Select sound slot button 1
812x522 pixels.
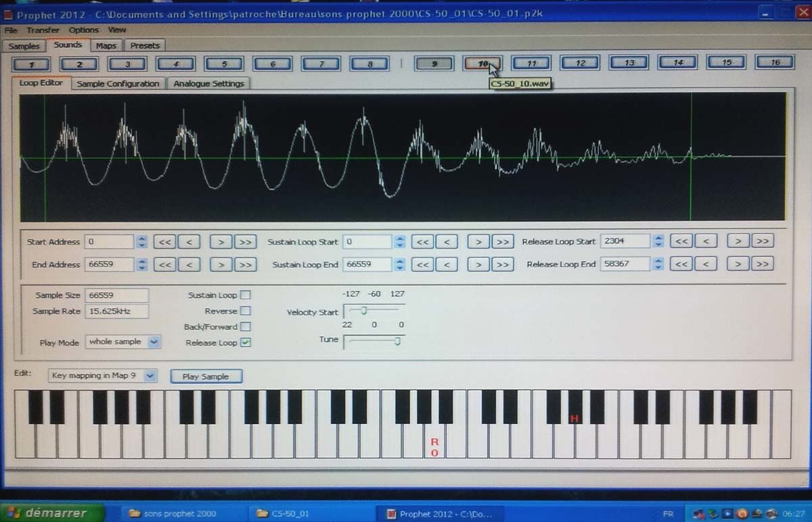coord(30,64)
